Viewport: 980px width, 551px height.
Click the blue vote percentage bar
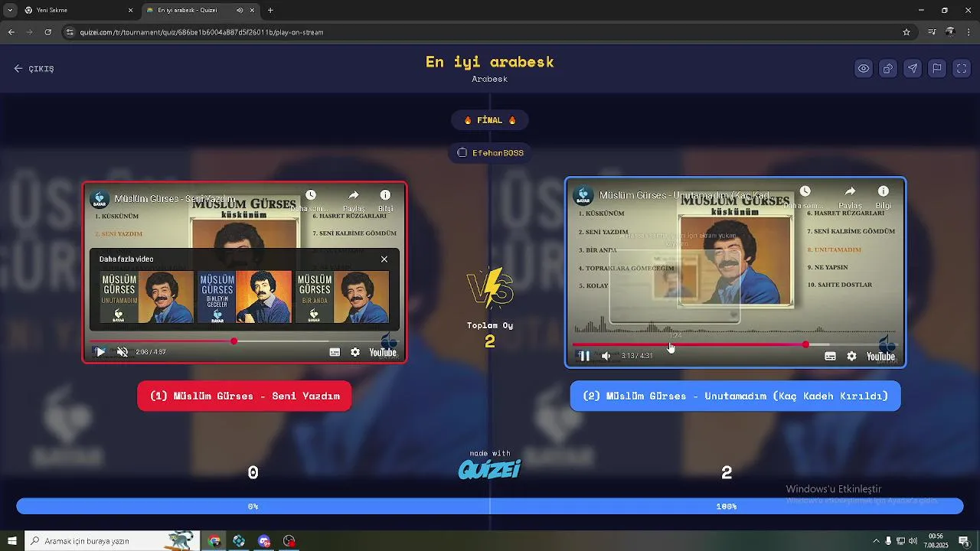[490, 506]
